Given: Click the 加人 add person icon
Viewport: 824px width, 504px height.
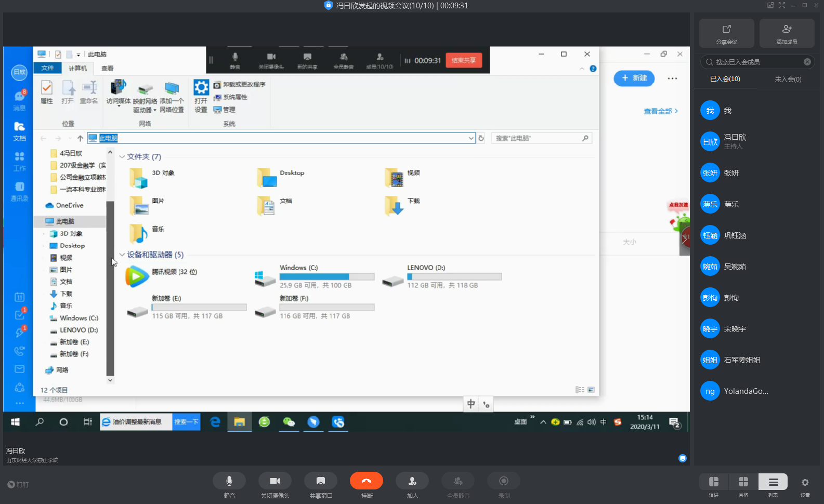Looking at the screenshot, I should [412, 481].
